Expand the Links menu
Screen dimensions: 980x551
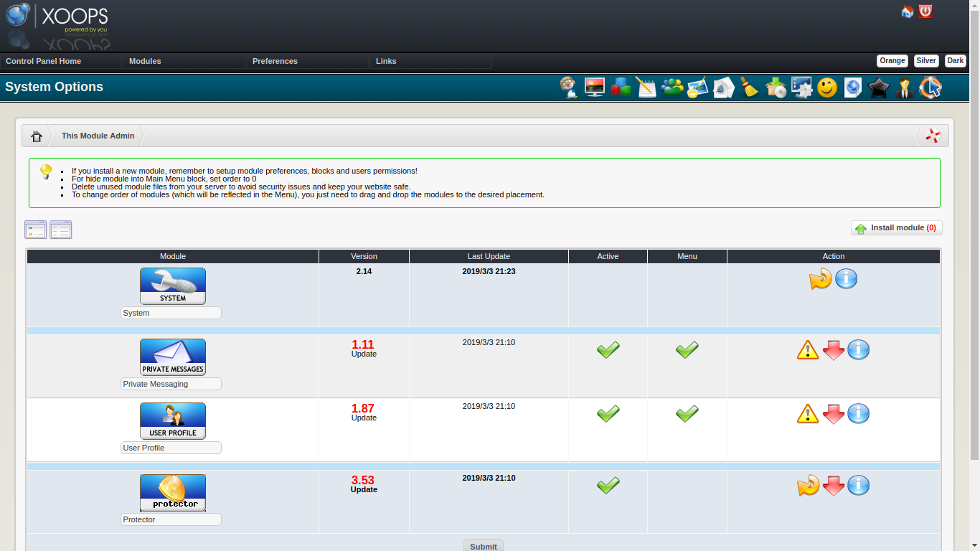386,61
